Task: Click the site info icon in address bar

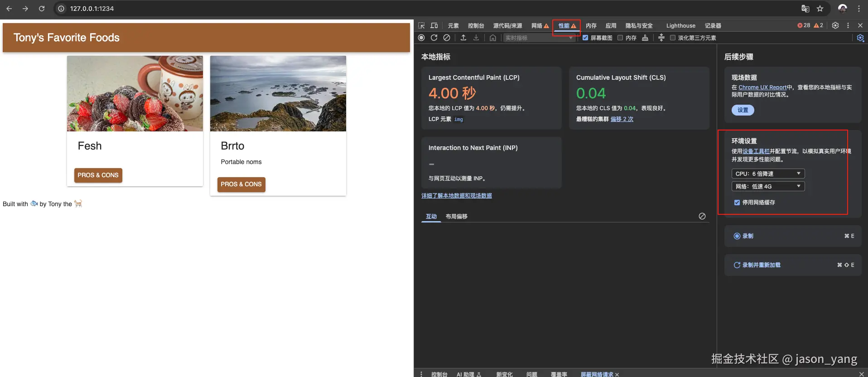Action: pos(61,9)
